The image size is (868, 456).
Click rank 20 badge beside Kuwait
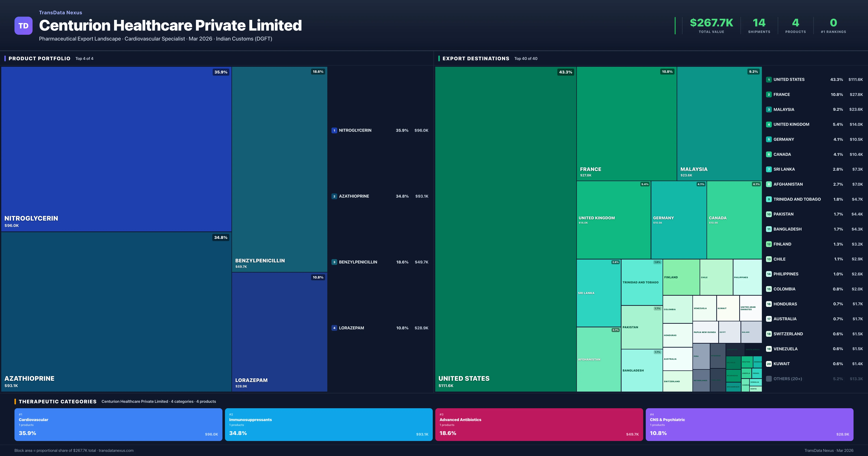coord(769,364)
